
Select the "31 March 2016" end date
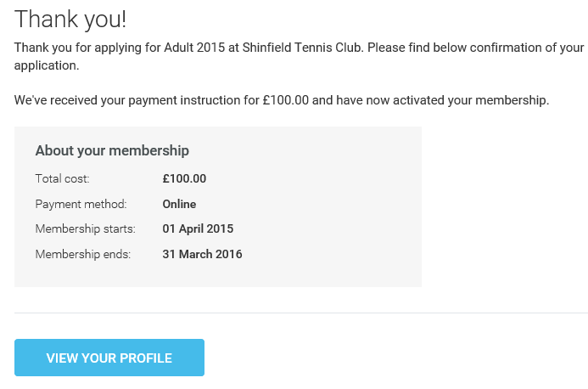pyautogui.click(x=202, y=254)
